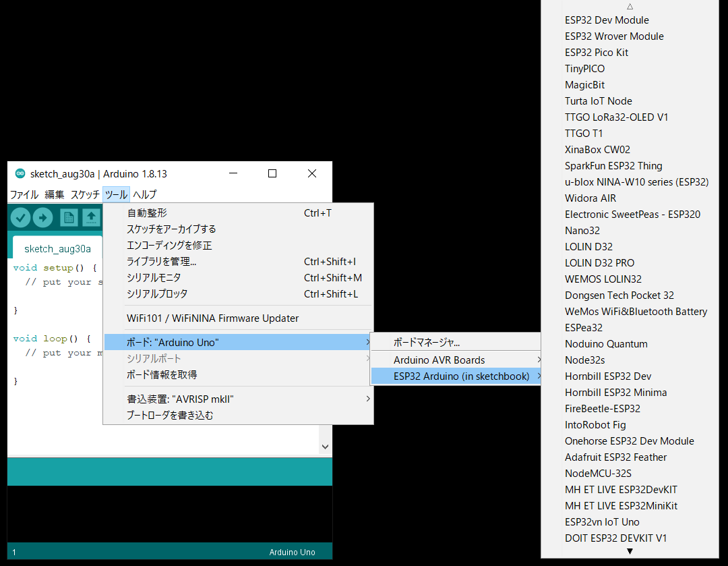Launch WiFi101 / WiFiNINA Firmware Updater
The width and height of the screenshot is (728, 566).
coord(212,318)
